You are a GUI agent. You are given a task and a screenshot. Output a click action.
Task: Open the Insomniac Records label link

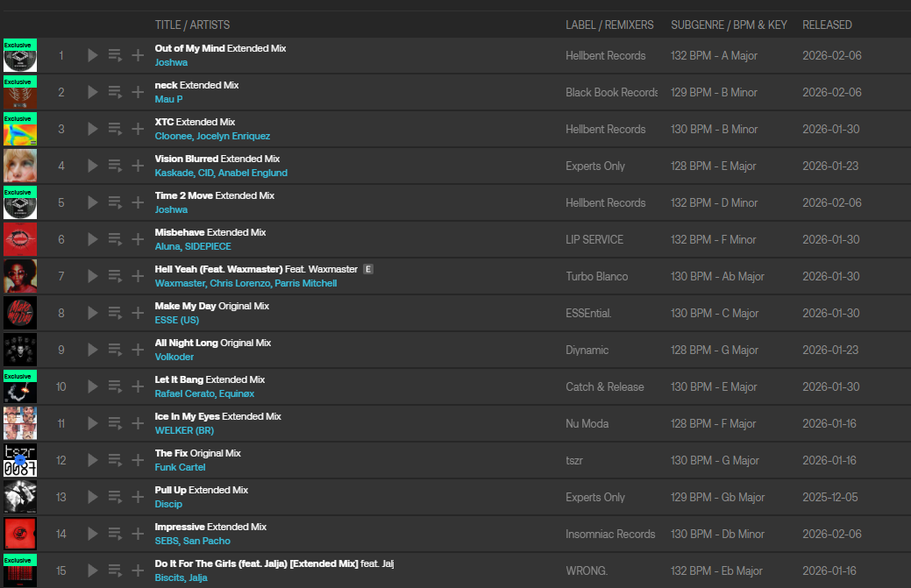click(610, 534)
